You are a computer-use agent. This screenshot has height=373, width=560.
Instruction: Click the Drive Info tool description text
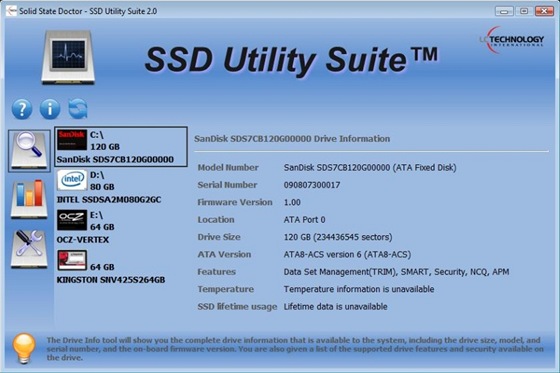pyautogui.click(x=295, y=349)
